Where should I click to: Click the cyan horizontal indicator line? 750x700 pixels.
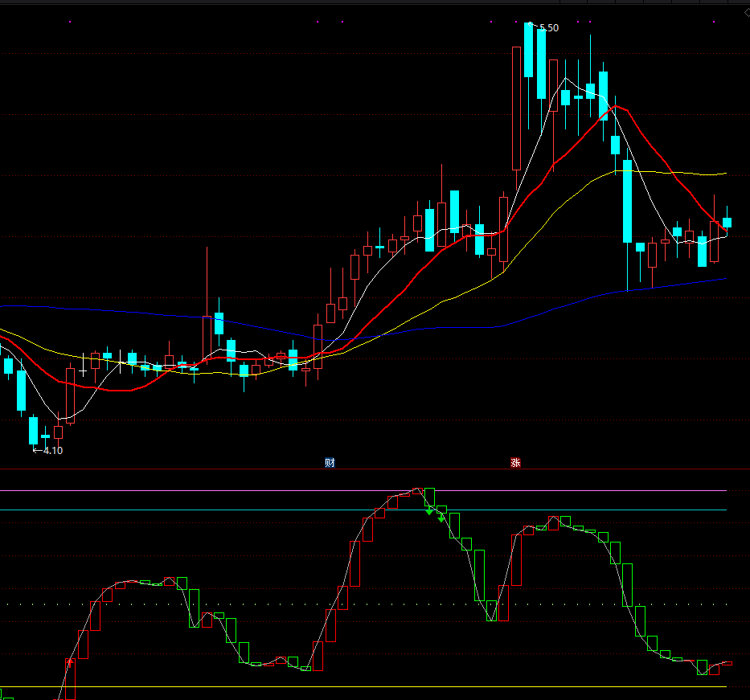363,510
